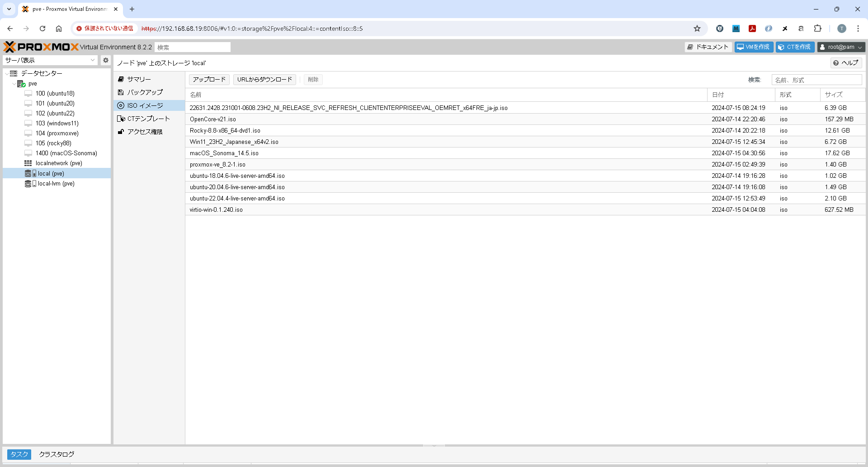
Task: Click localnetwork (pve) grid icon
Action: point(28,163)
